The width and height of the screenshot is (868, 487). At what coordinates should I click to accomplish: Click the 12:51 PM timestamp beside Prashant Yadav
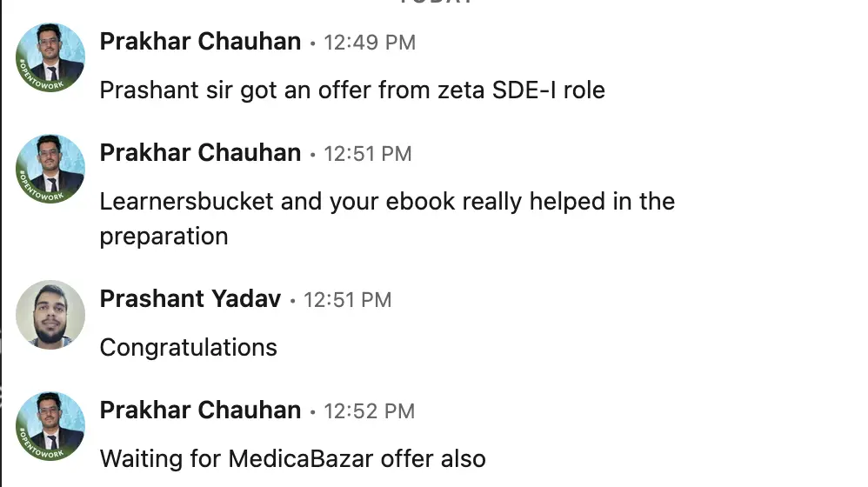(348, 300)
